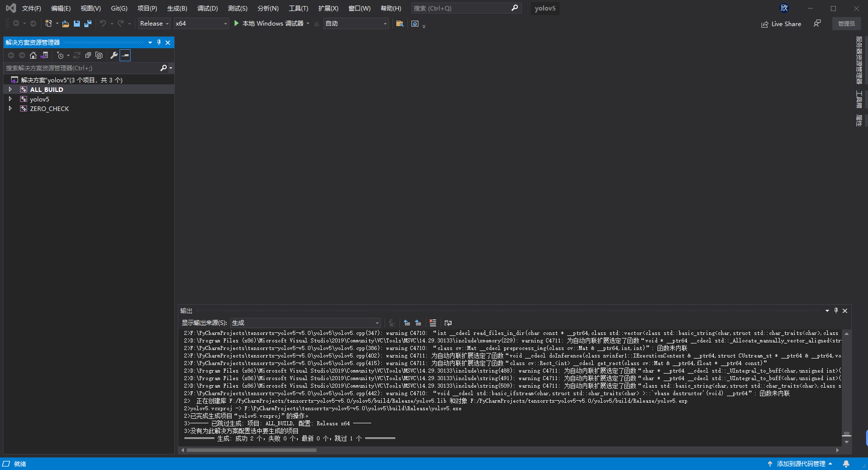The image size is (868, 470).
Task: Click the Output vertical scrollbar down arrow
Action: (847, 442)
